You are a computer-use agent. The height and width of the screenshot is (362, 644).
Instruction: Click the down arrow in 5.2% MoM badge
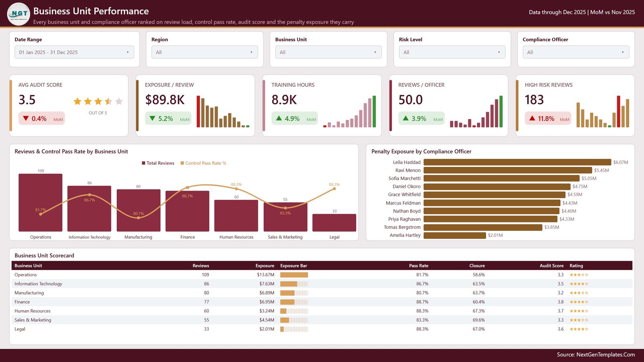pyautogui.click(x=152, y=118)
